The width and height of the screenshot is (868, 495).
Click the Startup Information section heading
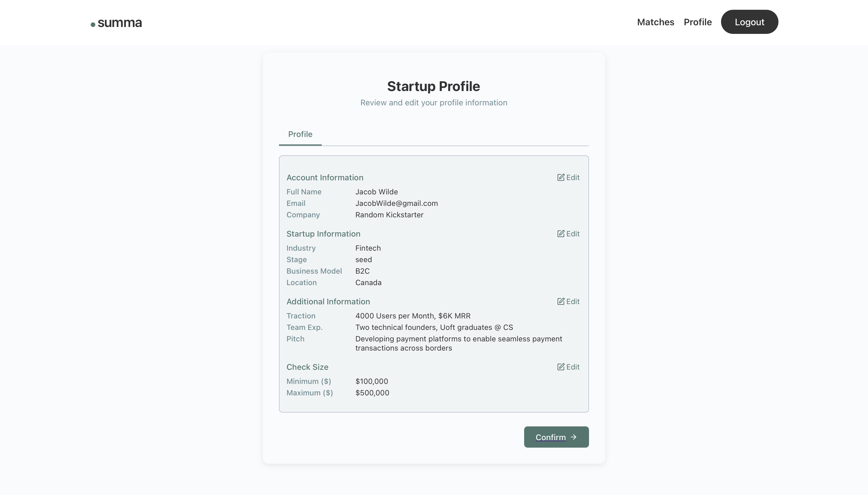(323, 233)
